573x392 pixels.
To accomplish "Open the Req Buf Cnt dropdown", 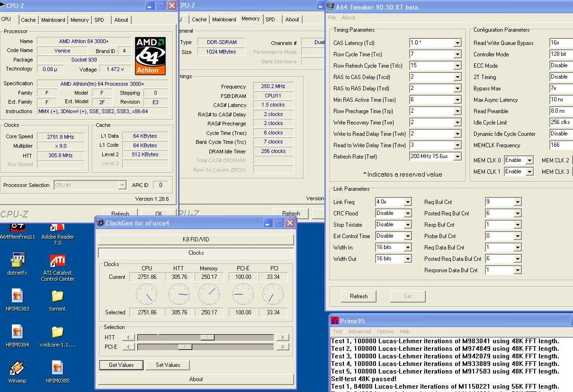I will coord(518,202).
